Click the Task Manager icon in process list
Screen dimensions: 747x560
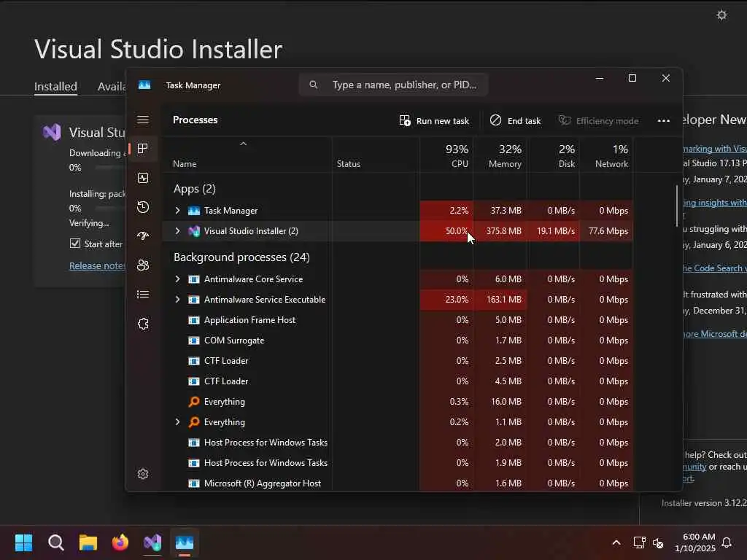coord(194,211)
